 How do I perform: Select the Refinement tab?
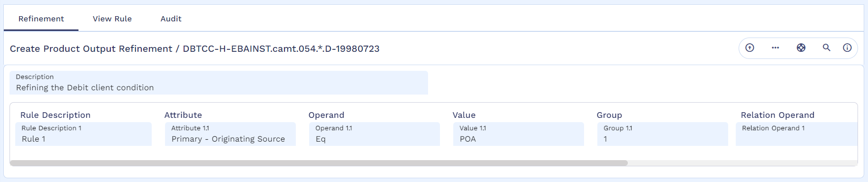point(41,19)
